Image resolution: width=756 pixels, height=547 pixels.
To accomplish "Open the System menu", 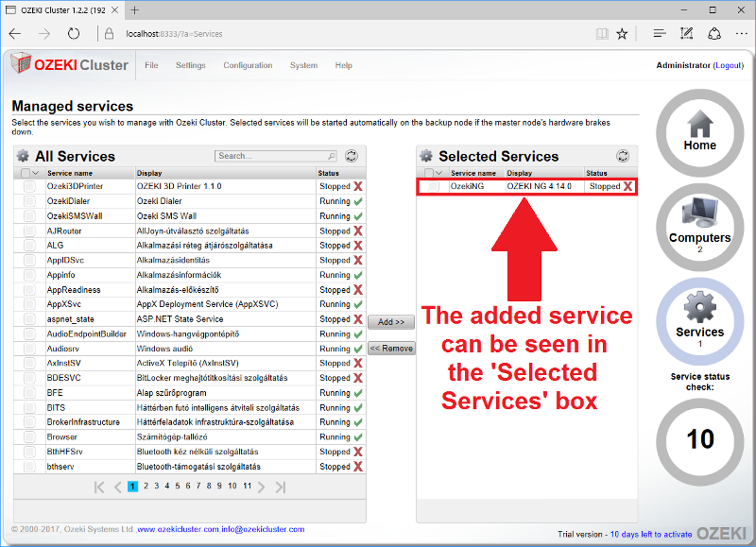I will 303,65.
